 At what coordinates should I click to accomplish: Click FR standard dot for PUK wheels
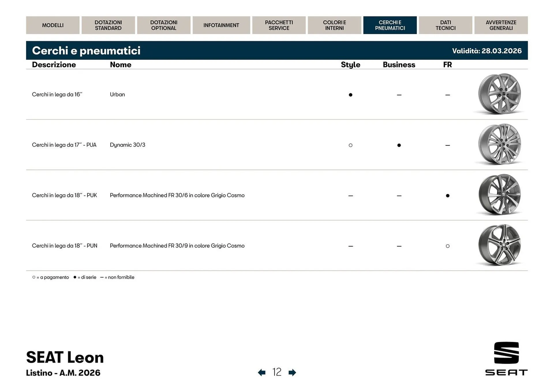tap(448, 196)
